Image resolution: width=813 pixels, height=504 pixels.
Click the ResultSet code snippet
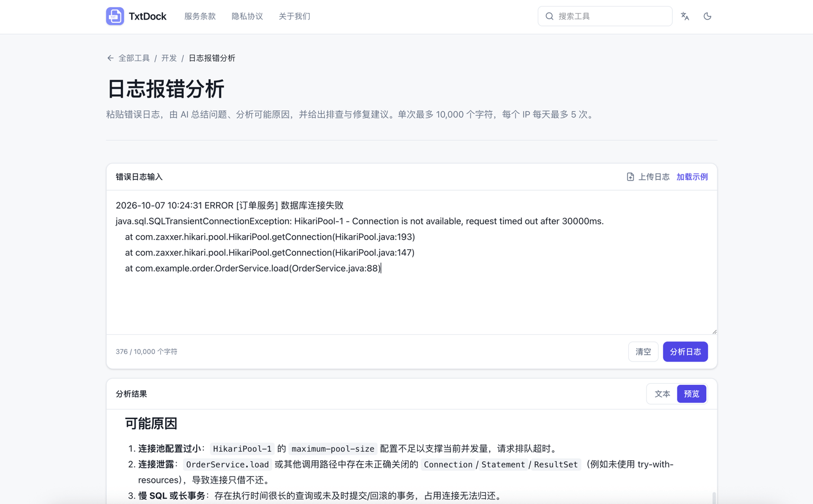[x=556, y=464]
